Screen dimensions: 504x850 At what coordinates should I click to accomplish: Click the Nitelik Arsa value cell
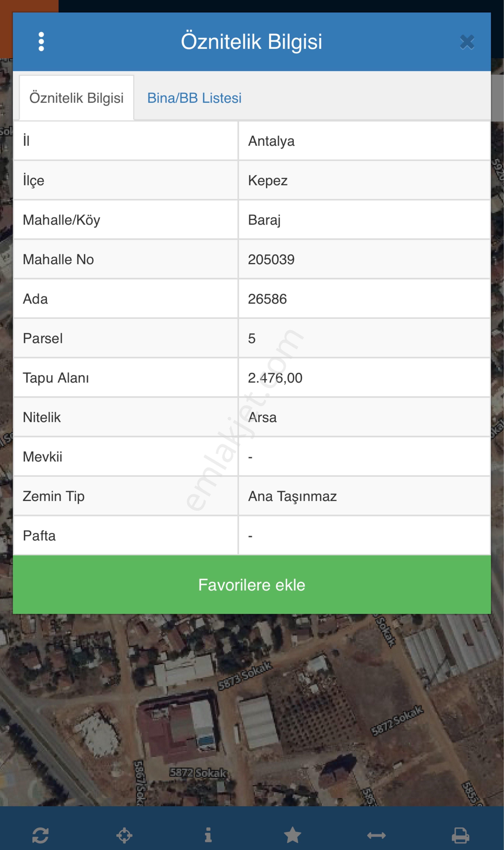[364, 417]
